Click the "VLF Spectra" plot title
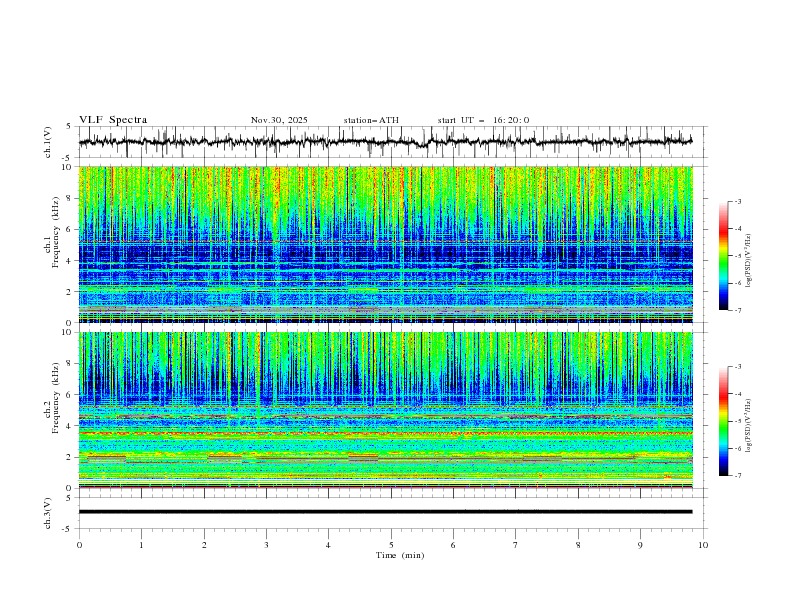The width and height of the screenshot is (792, 612). [113, 120]
